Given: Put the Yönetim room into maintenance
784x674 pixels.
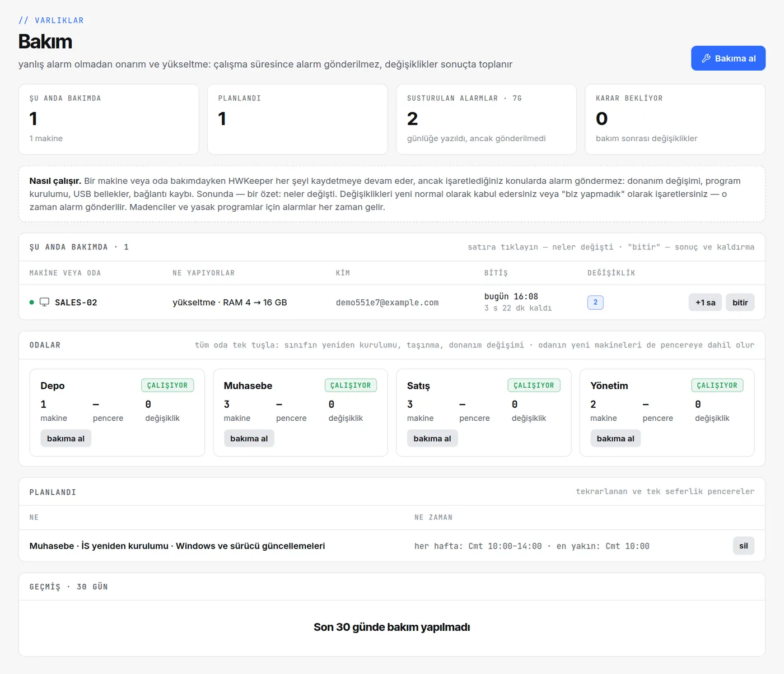Looking at the screenshot, I should 615,438.
